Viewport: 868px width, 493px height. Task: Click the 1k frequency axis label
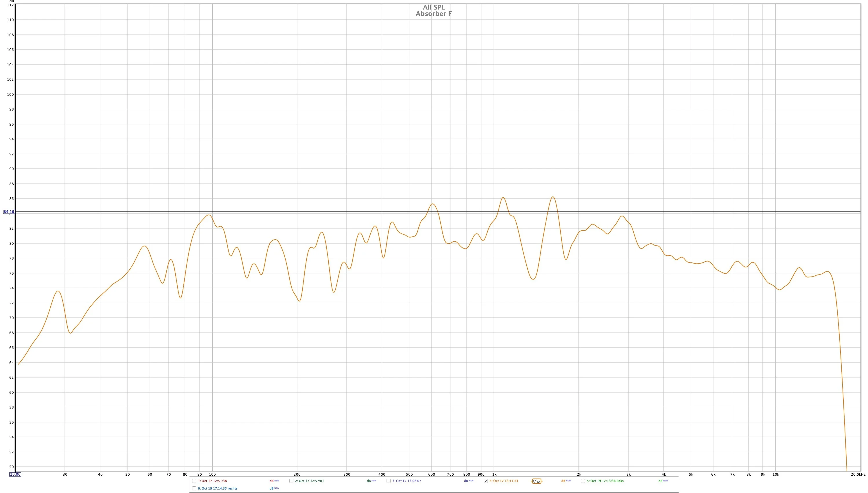point(494,474)
